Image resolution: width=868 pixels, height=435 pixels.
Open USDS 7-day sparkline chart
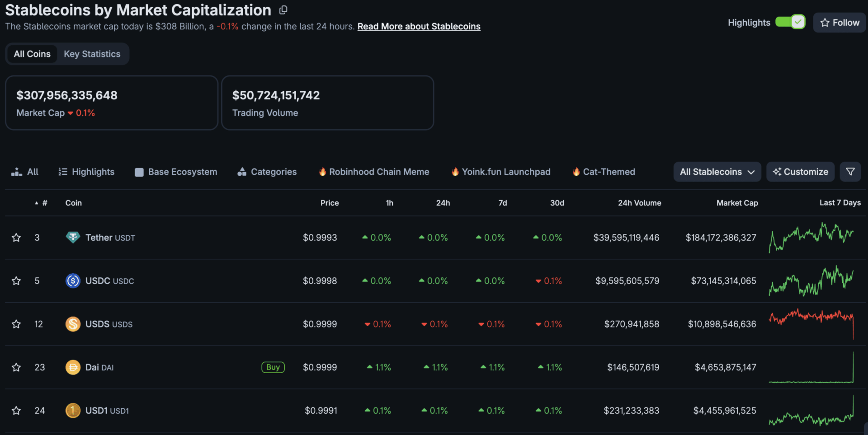[811, 324]
